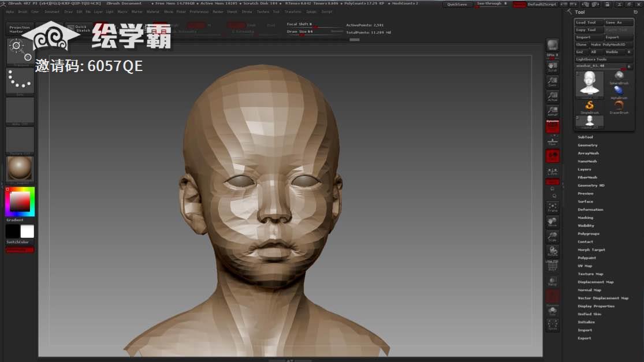The height and width of the screenshot is (362, 644).
Task: Open the Preferences menu
Action: 199,12
